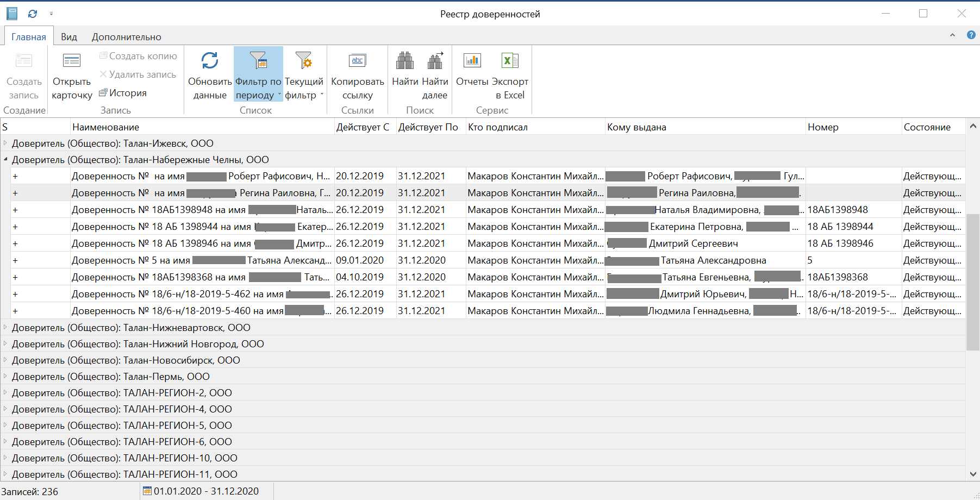
Task: Expand the Талан-Новосибирск, ООО group
Action: pos(5,360)
